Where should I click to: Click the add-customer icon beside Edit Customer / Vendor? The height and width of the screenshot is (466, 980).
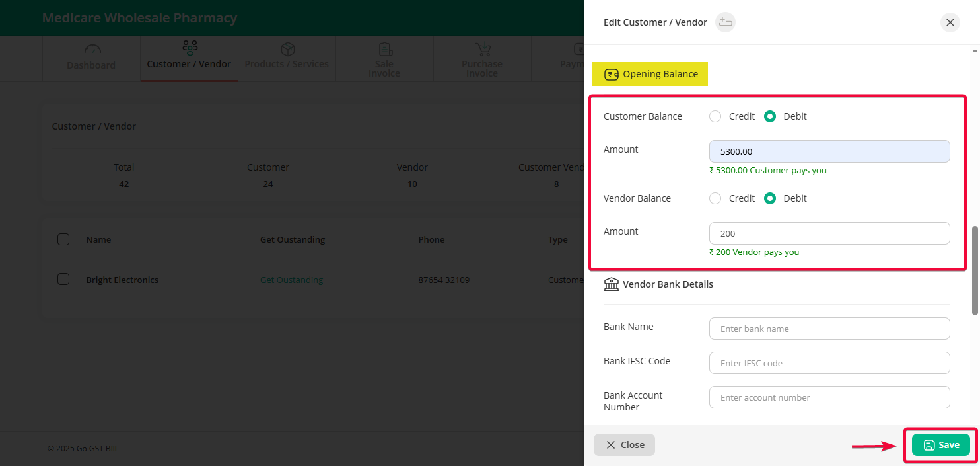pyautogui.click(x=725, y=22)
